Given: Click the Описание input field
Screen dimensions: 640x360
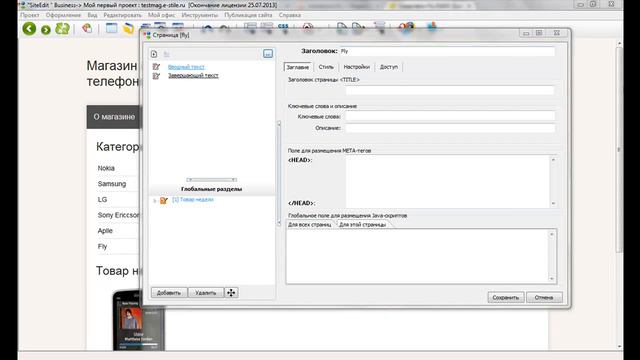Looking at the screenshot, I should click(450, 128).
